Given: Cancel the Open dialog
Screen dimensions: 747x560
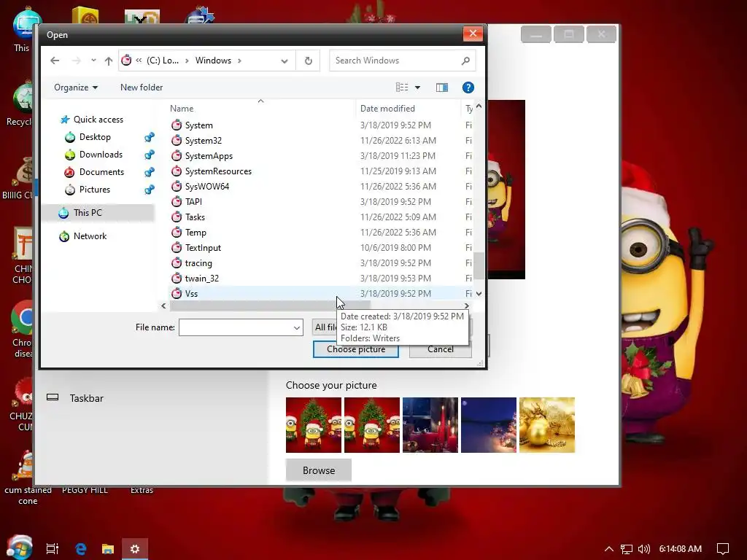Looking at the screenshot, I should pyautogui.click(x=440, y=349).
